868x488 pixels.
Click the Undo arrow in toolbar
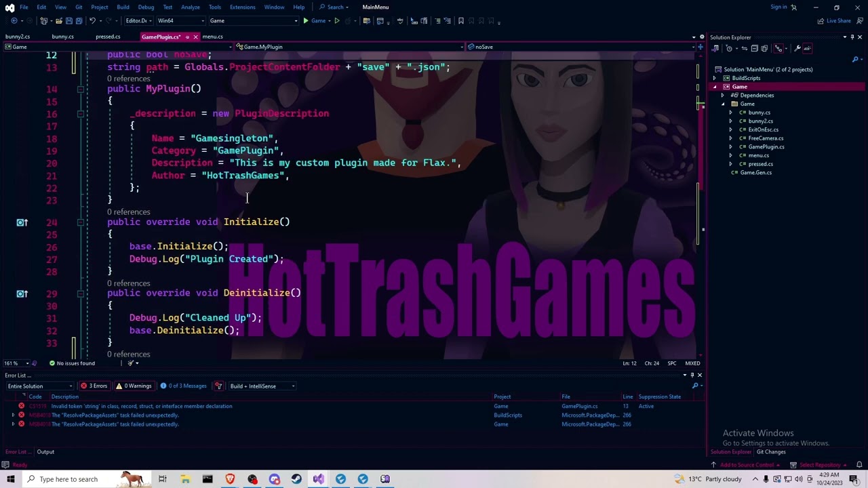[x=92, y=20]
